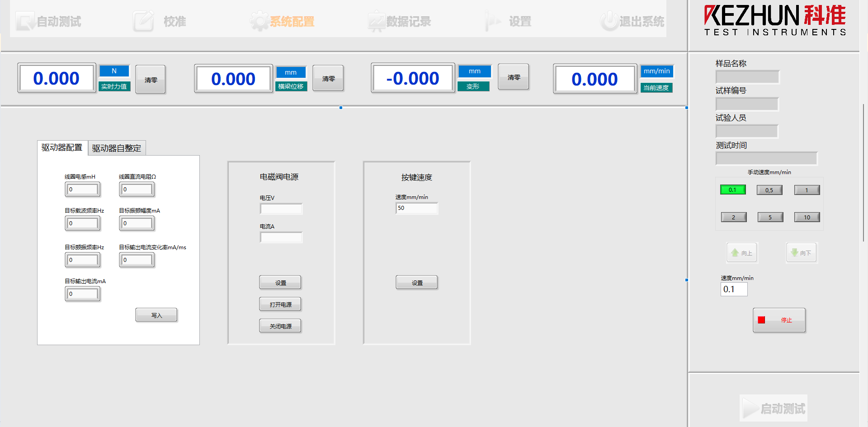Click the 向下 down-arrow jog button
The image size is (868, 427).
pyautogui.click(x=802, y=253)
